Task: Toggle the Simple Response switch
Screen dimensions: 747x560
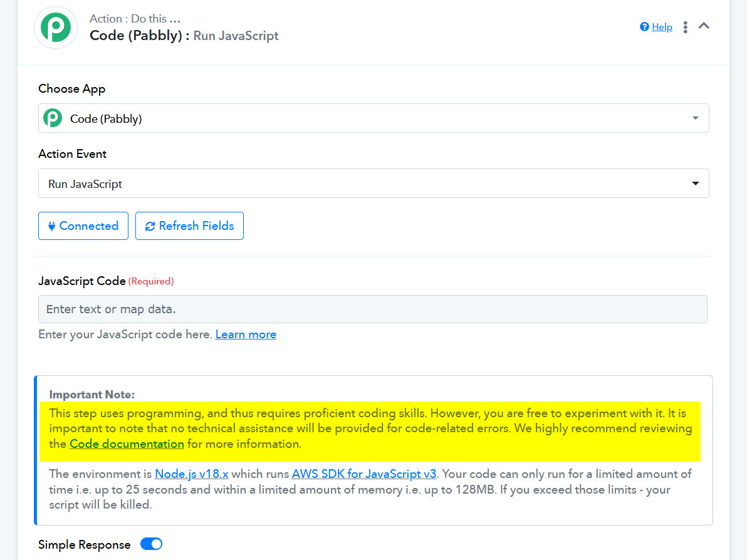Action: coord(152,544)
